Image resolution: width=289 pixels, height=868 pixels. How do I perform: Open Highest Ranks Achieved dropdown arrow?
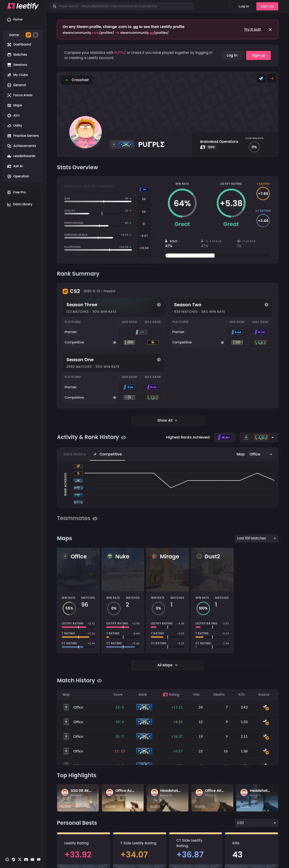coord(272,437)
